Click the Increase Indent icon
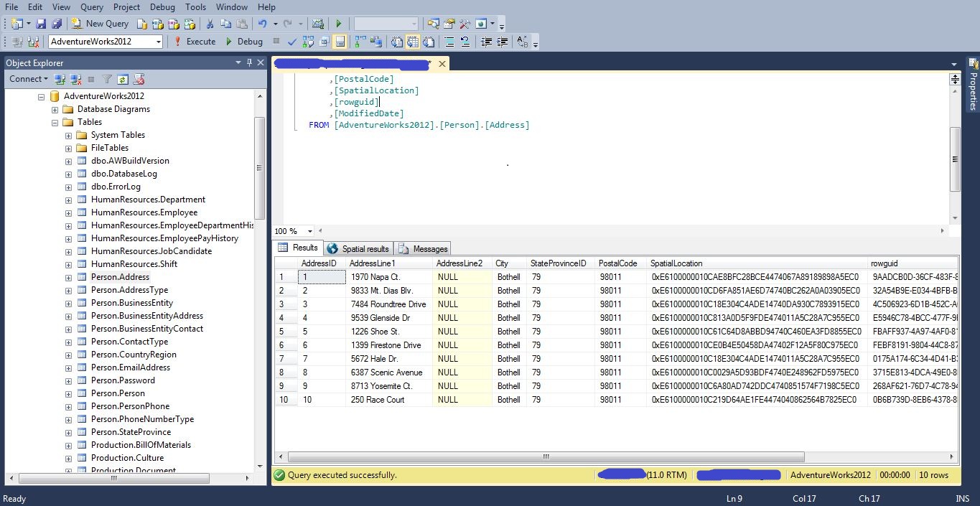 click(x=503, y=42)
